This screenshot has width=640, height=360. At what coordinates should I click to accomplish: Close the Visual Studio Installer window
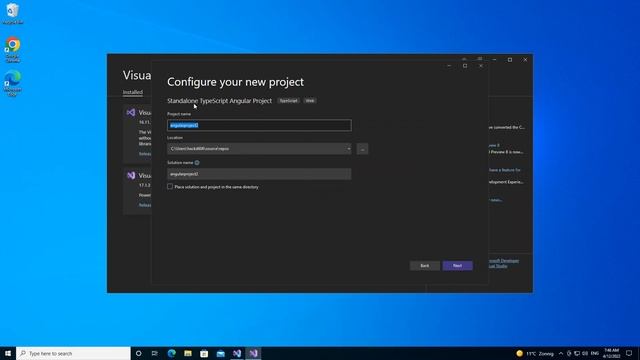pyautogui.click(x=525, y=60)
